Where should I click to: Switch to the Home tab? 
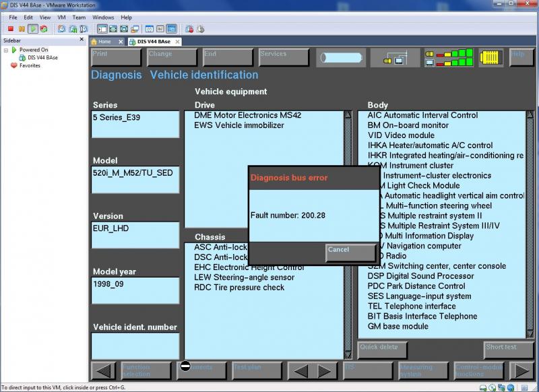pyautogui.click(x=104, y=41)
